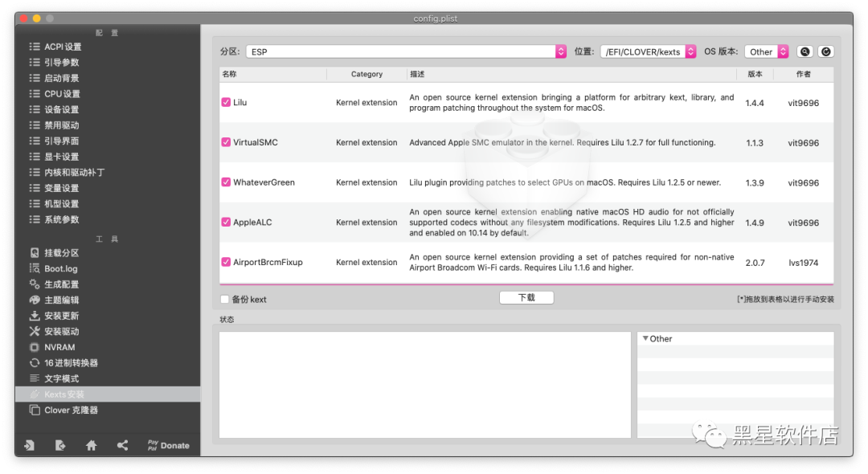Click the 下载 download button
This screenshot has width=868, height=474.
tap(526, 297)
